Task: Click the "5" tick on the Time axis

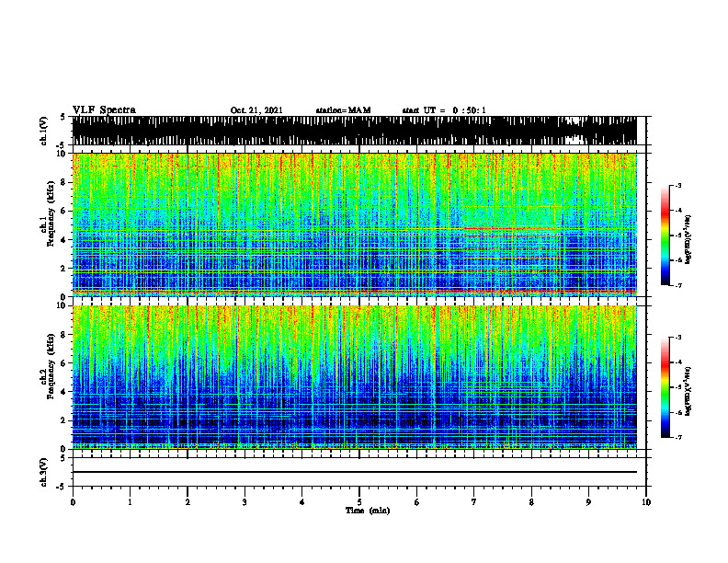Action: [x=359, y=502]
